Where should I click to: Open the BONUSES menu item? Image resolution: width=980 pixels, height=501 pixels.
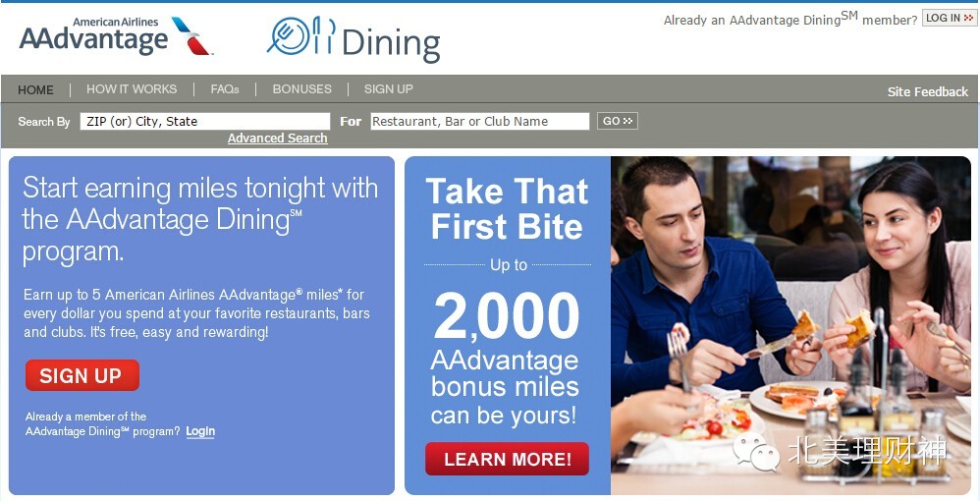[x=301, y=89]
